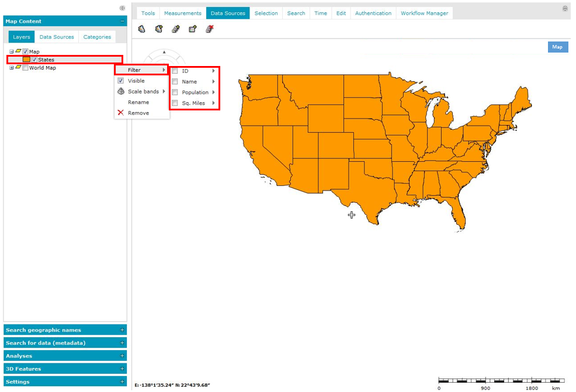Collapse the ribbon using the top-right chevron icon
The width and height of the screenshot is (576, 392).
565,8
